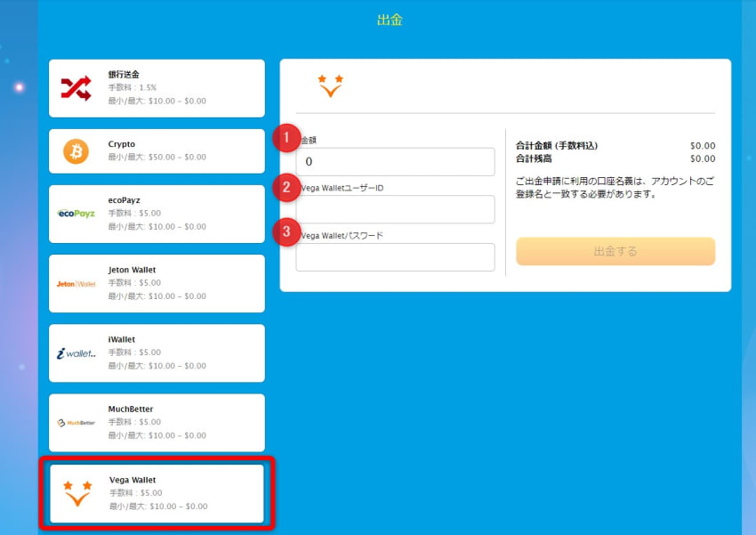Screen dimensions: 756x535
Task: Click the iWallet 最小/最大 limits text
Action: pyautogui.click(x=157, y=366)
